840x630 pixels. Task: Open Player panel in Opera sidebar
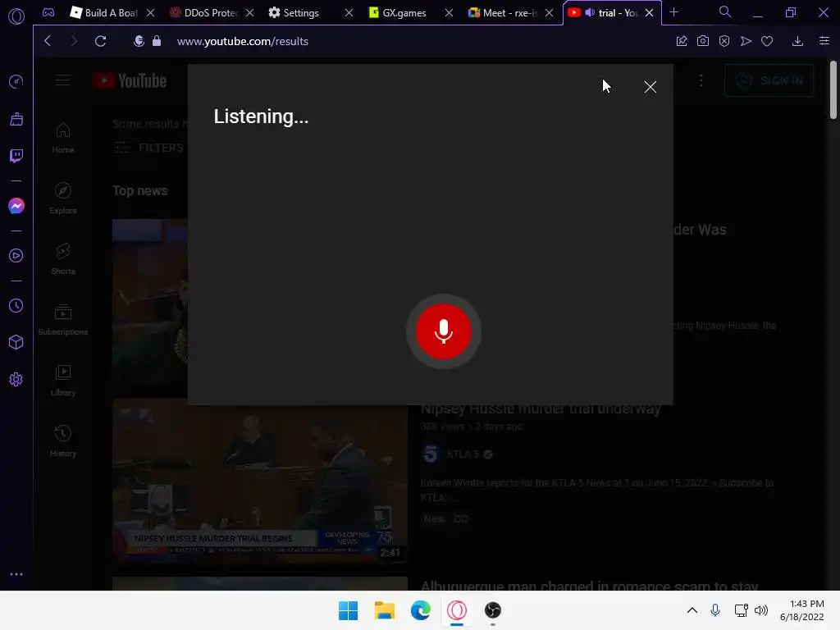click(16, 256)
